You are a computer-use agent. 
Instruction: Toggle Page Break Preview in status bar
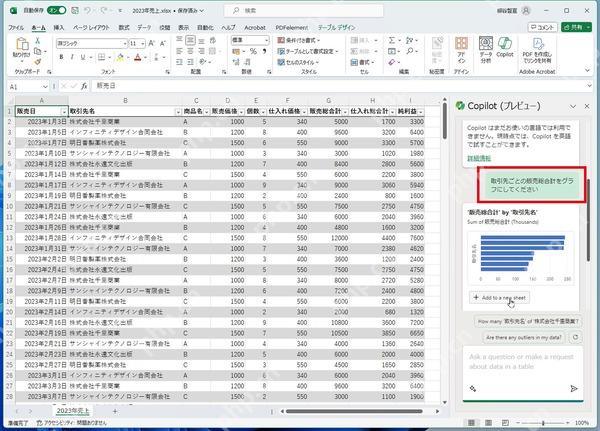coord(505,423)
